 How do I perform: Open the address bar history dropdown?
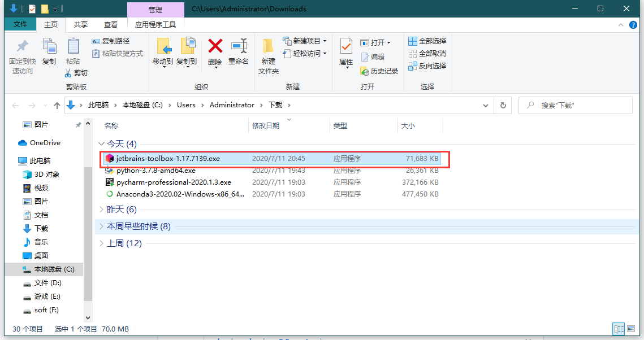click(x=486, y=106)
